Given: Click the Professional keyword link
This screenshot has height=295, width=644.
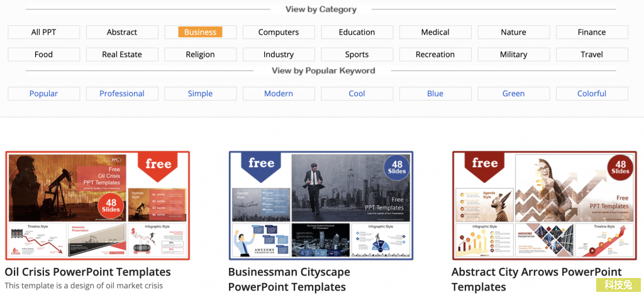Looking at the screenshot, I should click(122, 94).
